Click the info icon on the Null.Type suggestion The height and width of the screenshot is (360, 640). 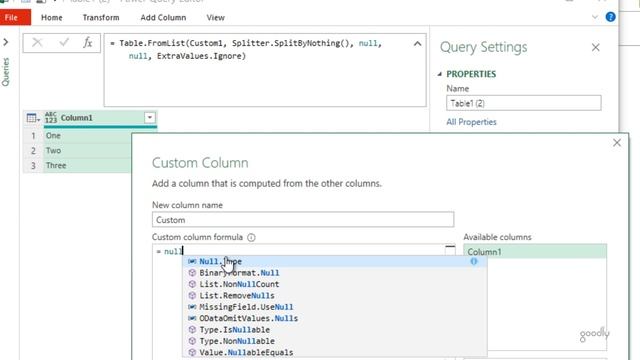pos(474,261)
